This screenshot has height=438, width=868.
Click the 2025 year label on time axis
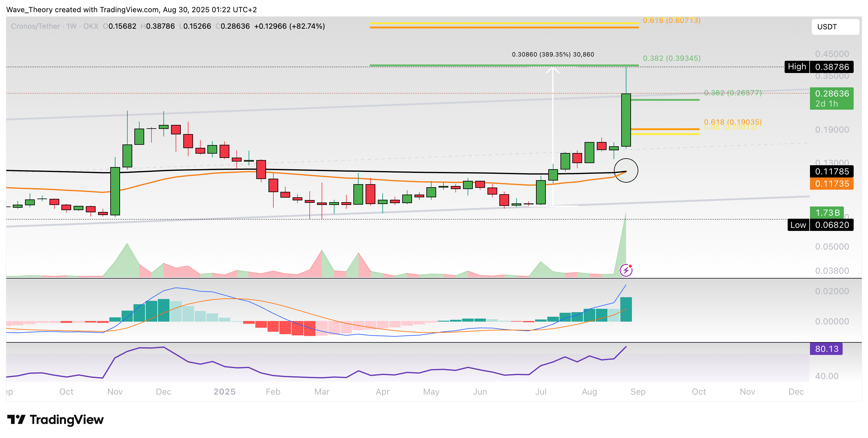(x=224, y=392)
